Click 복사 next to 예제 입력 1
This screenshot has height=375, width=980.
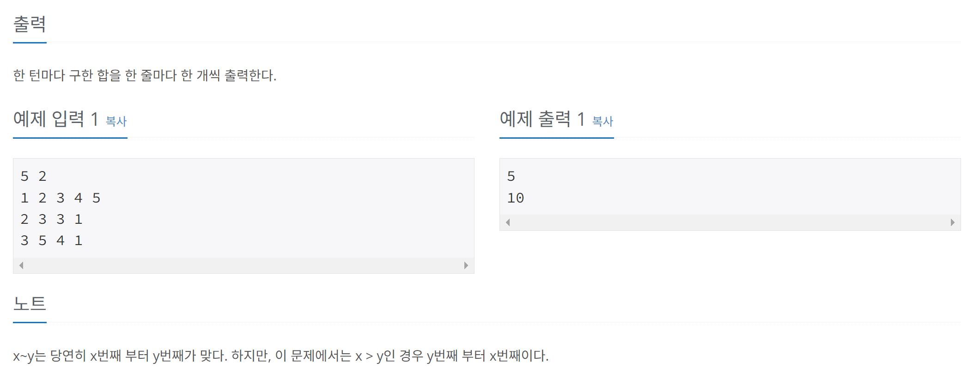click(x=117, y=122)
